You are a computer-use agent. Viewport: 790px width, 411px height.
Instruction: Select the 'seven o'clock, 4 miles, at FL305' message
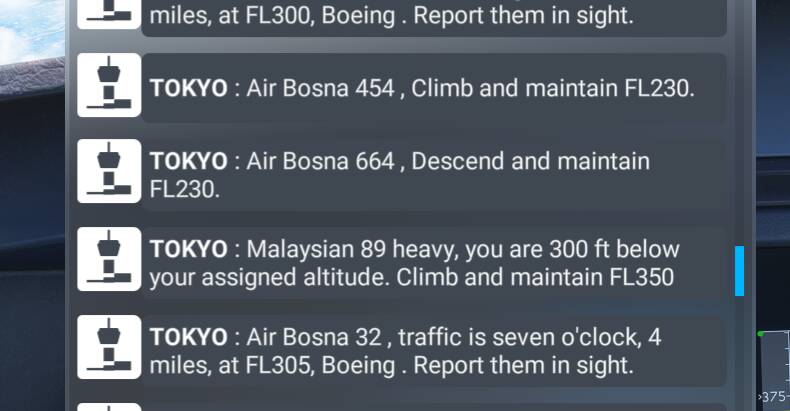434,351
